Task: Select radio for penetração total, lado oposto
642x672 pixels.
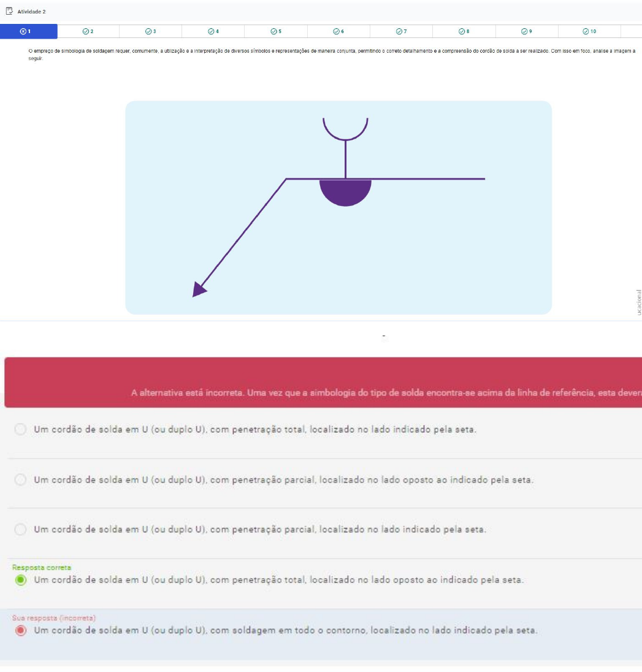Action: click(x=20, y=580)
